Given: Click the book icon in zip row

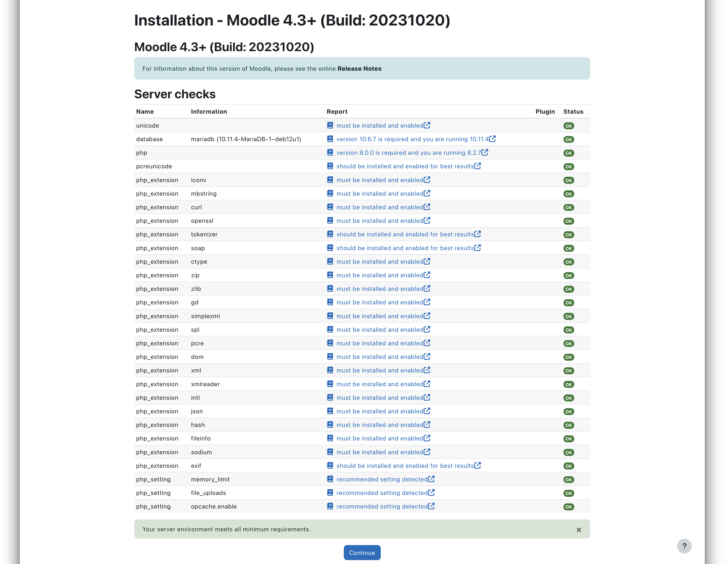Looking at the screenshot, I should pos(330,275).
